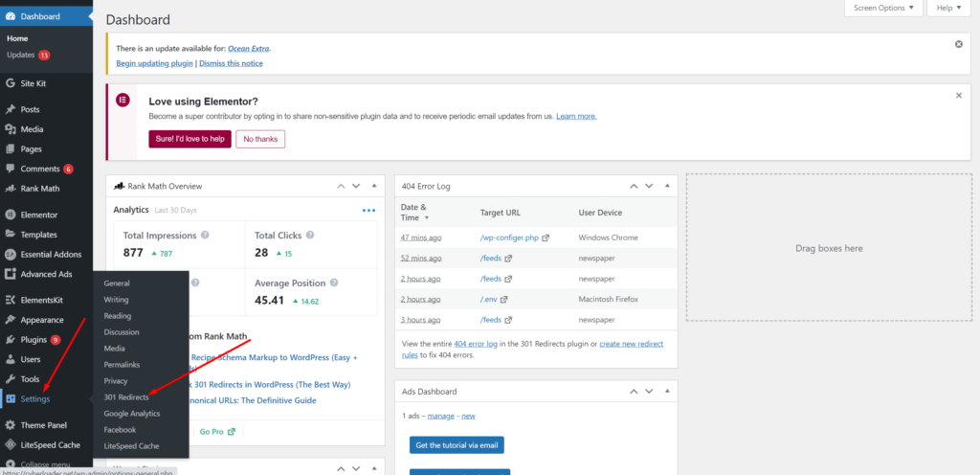Click Get the tutorial via email button
The width and height of the screenshot is (980, 475).
(x=457, y=445)
